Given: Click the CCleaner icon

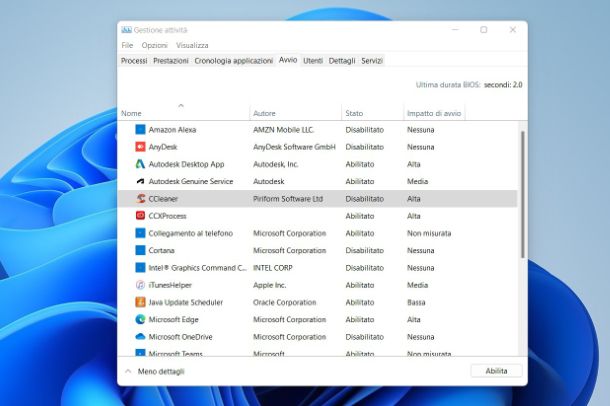Looking at the screenshot, I should point(140,198).
